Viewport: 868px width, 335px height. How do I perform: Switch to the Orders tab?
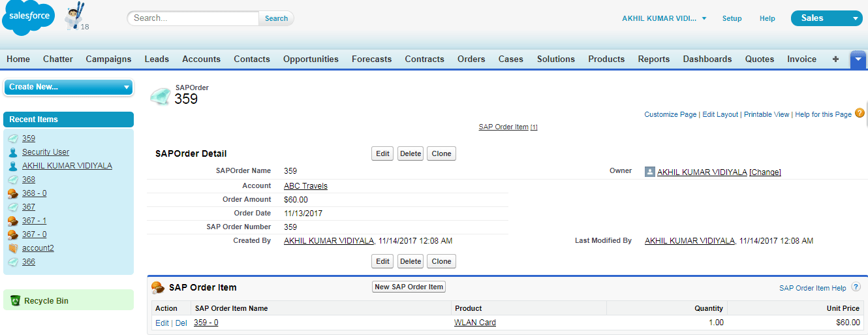tap(471, 59)
